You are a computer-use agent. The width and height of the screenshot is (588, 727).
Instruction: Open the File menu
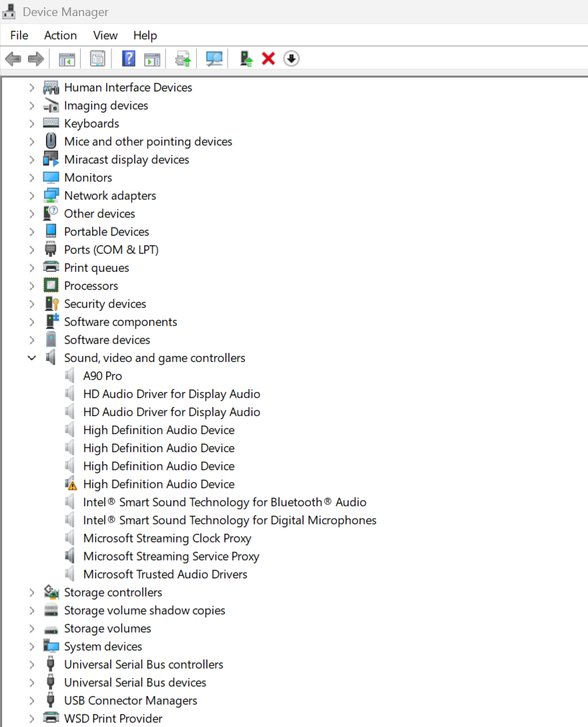(x=19, y=35)
